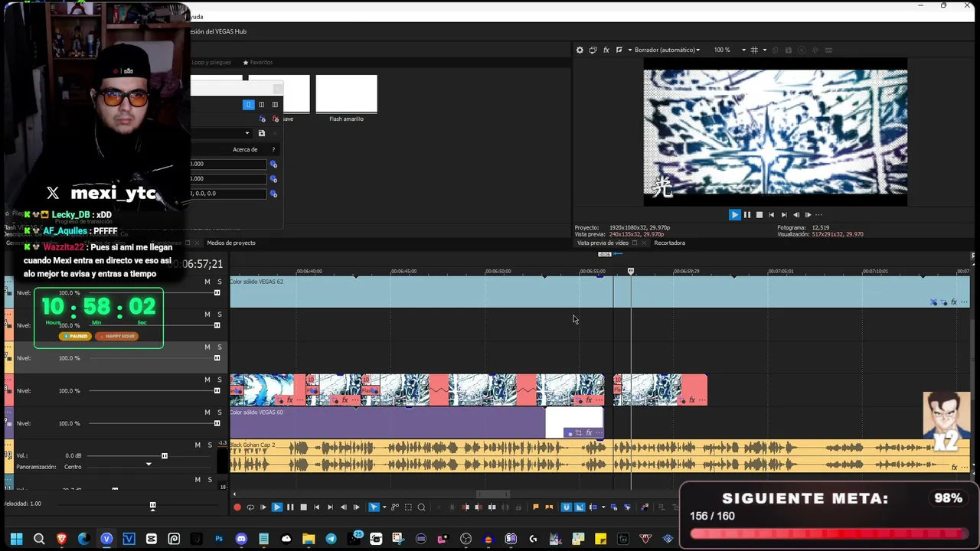Screen dimensions: 980x551
Task: Play from the video preview transport
Action: [734, 215]
